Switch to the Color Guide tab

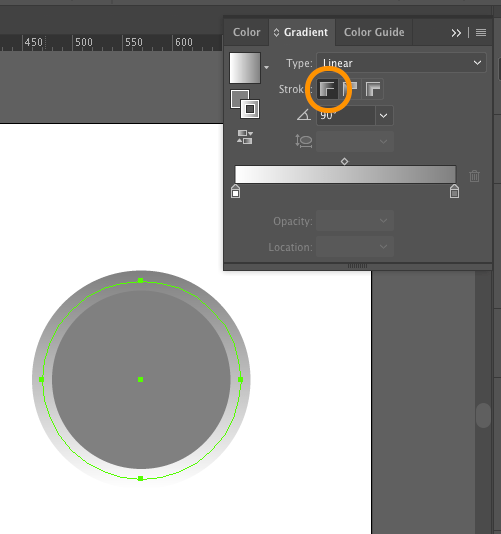click(x=374, y=32)
